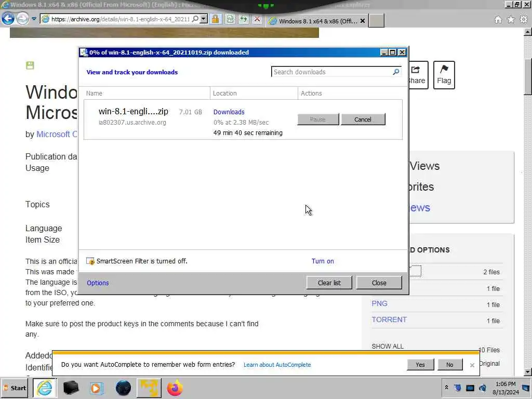This screenshot has height=399, width=532.
Task: Click Internet Explorer taskbar icon
Action: 45,388
